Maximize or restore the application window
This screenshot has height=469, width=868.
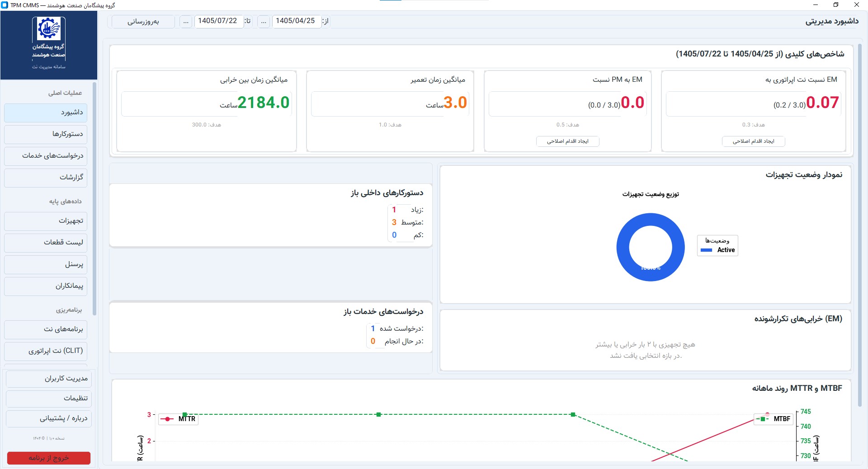pyautogui.click(x=836, y=5)
